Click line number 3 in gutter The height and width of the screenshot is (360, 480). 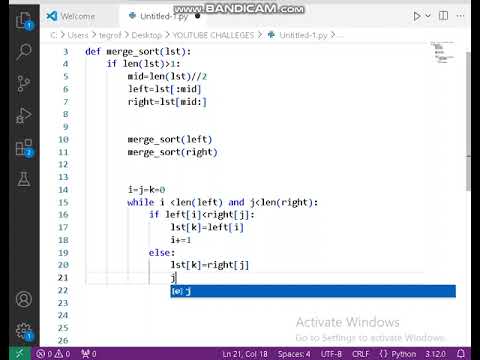[x=66, y=52]
